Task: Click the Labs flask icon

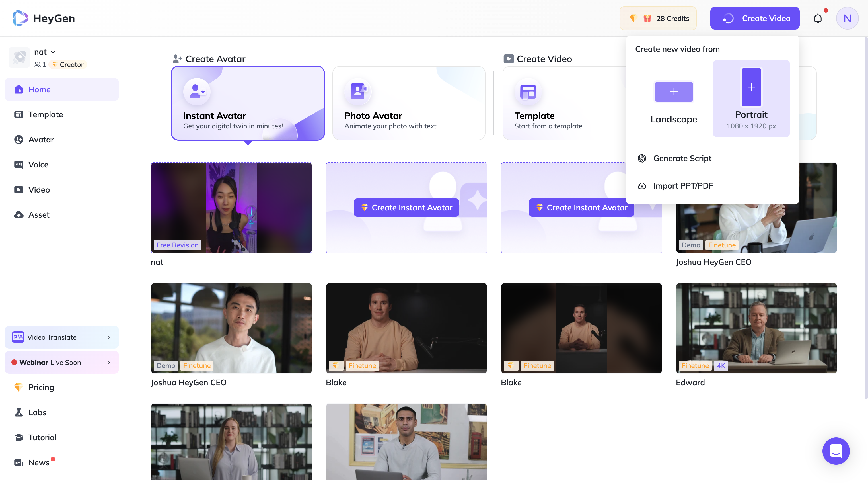Action: 18,412
